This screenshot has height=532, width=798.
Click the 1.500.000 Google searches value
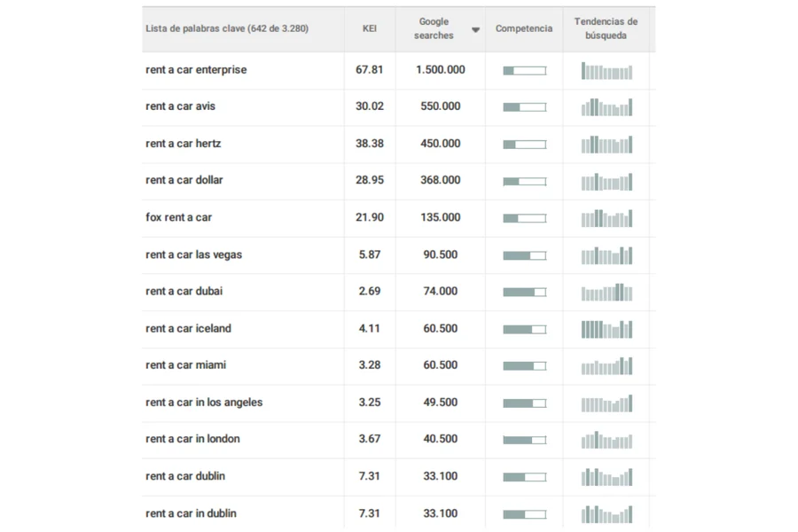[x=440, y=70]
